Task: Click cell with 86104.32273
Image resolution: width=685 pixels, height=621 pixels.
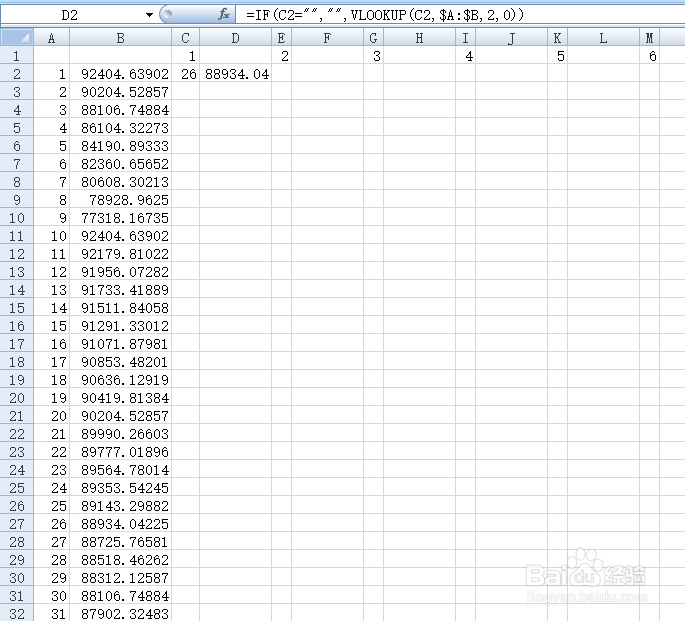Action: 121,128
